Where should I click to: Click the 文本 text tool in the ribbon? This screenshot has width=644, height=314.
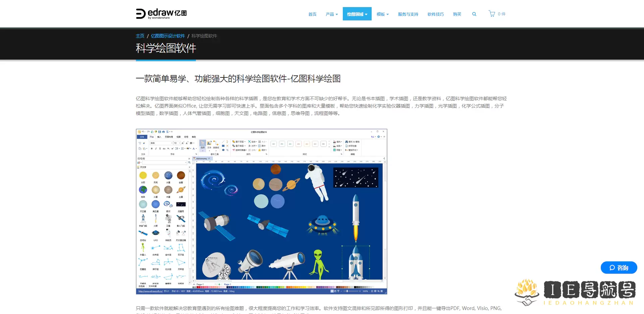pos(209,145)
